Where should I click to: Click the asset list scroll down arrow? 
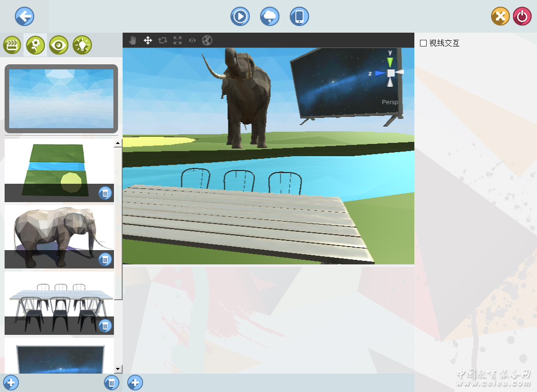[118, 369]
